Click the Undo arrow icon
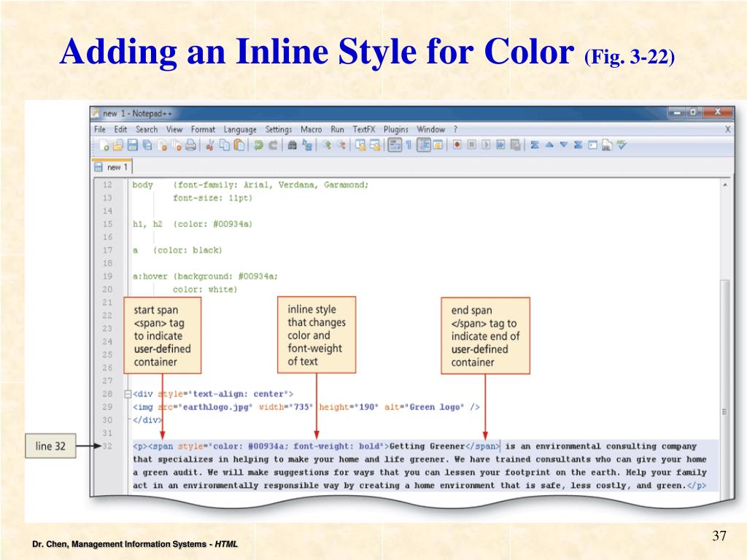Image resolution: width=747 pixels, height=560 pixels. click(258, 144)
